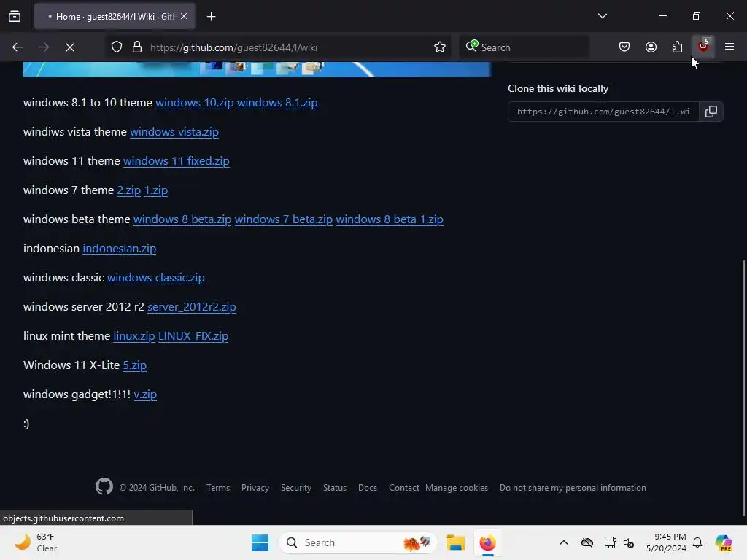
Task: Open OneDrive cloud tray icon
Action: (587, 542)
